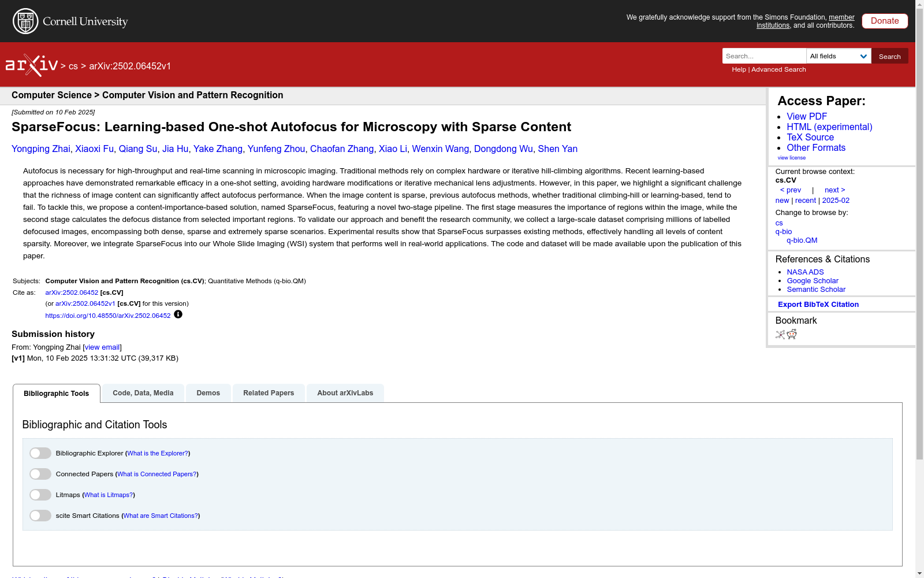Open Other Formats link
924x578 pixels.
click(x=816, y=147)
